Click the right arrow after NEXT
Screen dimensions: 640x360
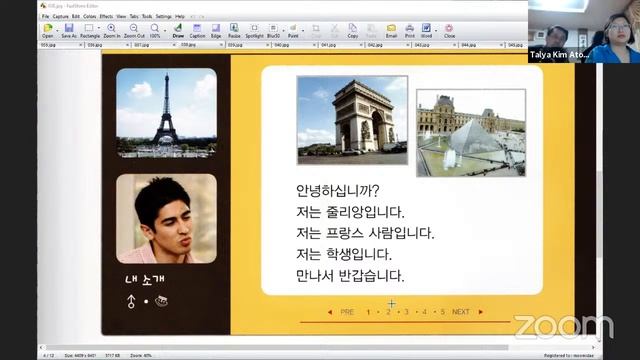[481, 312]
